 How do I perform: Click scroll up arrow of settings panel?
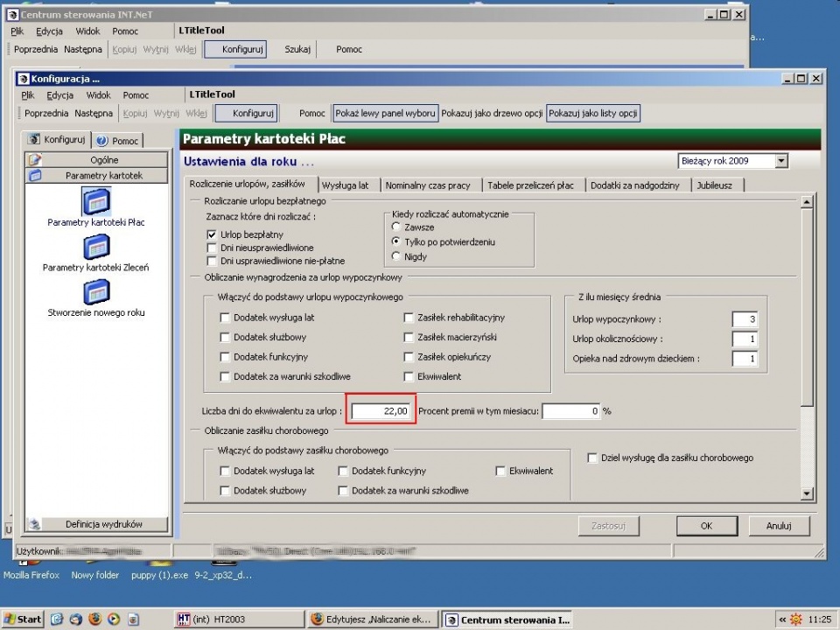(807, 202)
